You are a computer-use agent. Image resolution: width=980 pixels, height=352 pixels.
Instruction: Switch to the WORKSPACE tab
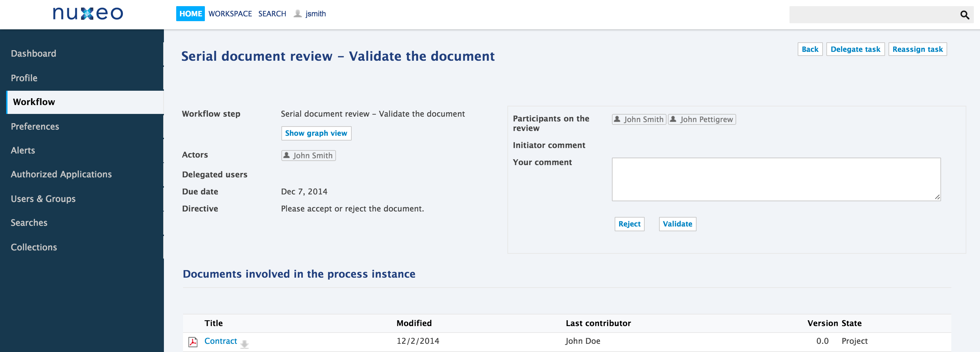[230, 14]
